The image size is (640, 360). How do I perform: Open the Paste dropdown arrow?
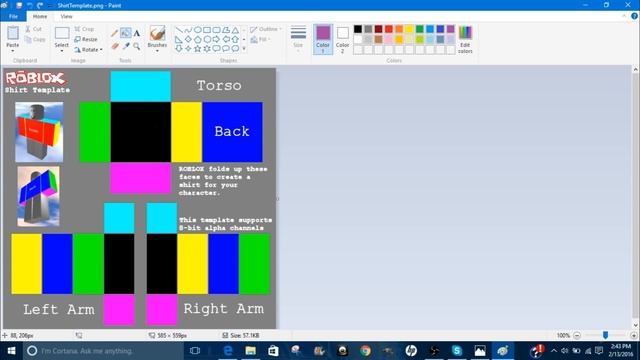click(x=13, y=50)
